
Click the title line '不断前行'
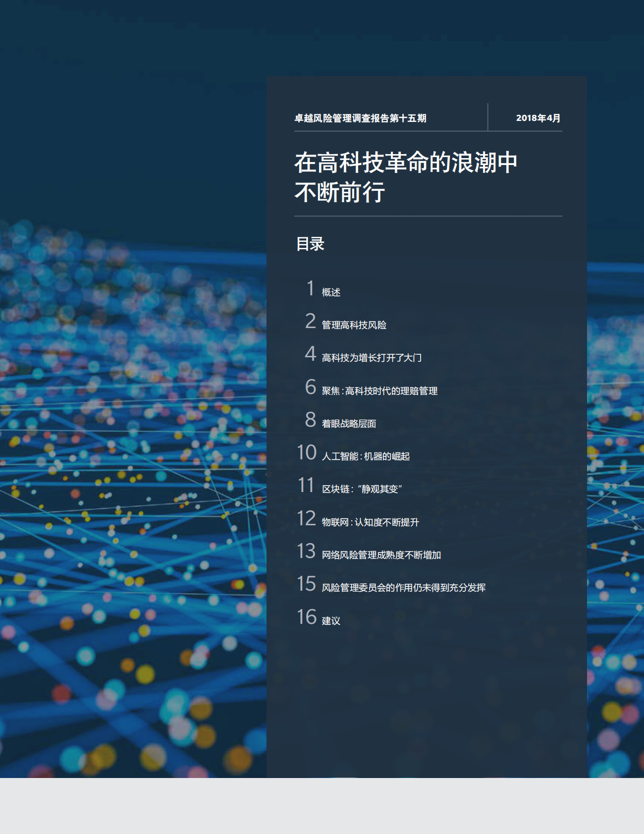click(340, 192)
